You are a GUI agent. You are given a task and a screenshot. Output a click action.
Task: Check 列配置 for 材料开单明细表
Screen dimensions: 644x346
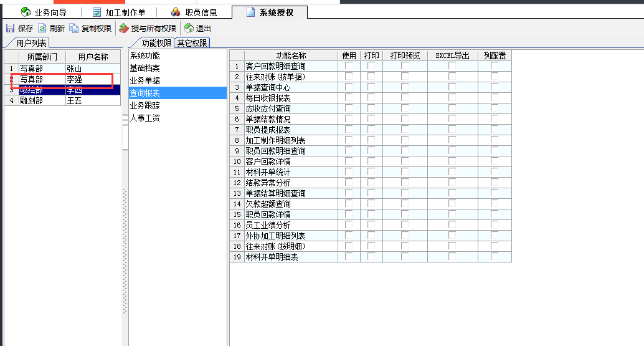pos(495,257)
